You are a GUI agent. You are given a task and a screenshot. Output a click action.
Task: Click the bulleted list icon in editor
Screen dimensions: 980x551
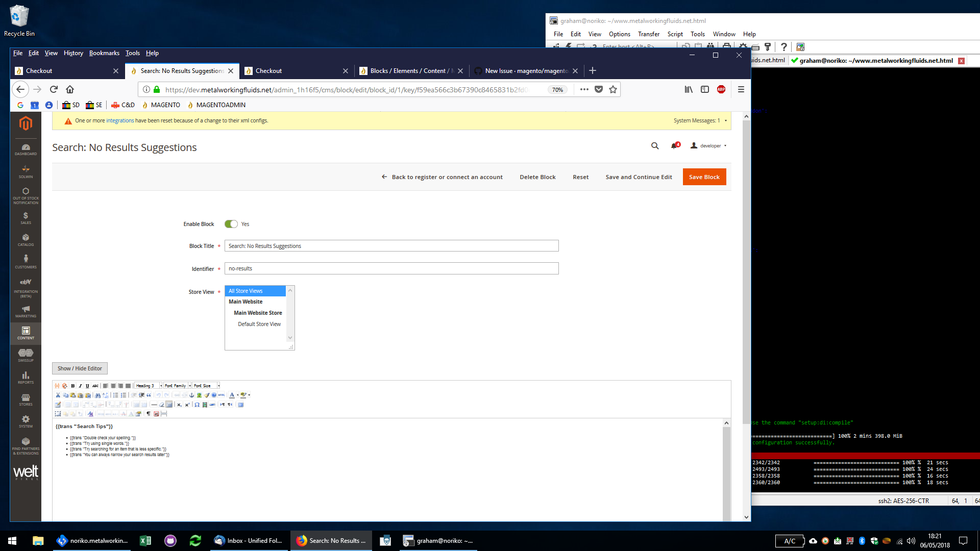point(115,395)
